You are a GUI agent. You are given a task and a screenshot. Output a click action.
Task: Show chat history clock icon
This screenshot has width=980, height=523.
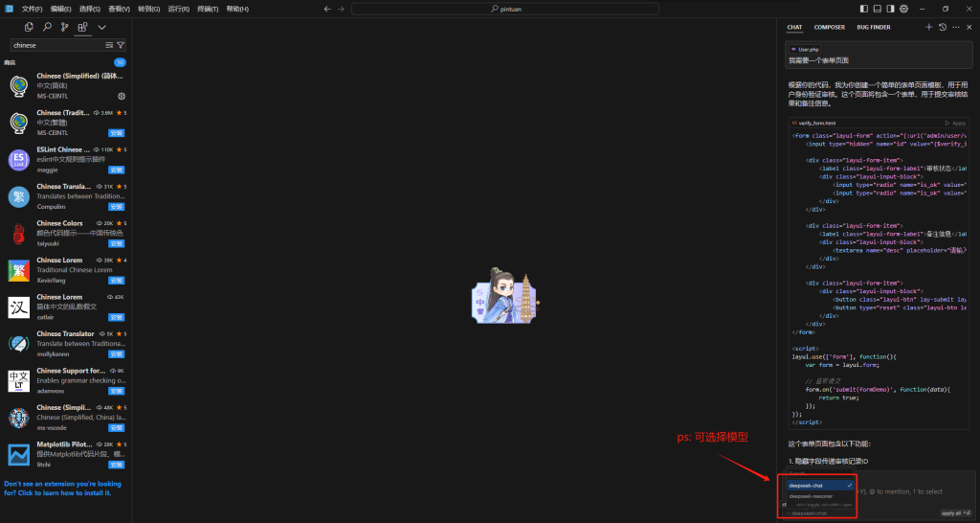943,27
